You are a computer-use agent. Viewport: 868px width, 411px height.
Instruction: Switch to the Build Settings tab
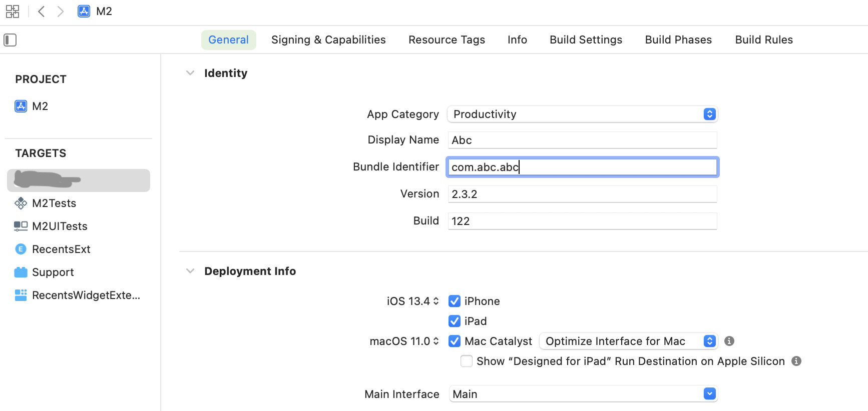[586, 40]
